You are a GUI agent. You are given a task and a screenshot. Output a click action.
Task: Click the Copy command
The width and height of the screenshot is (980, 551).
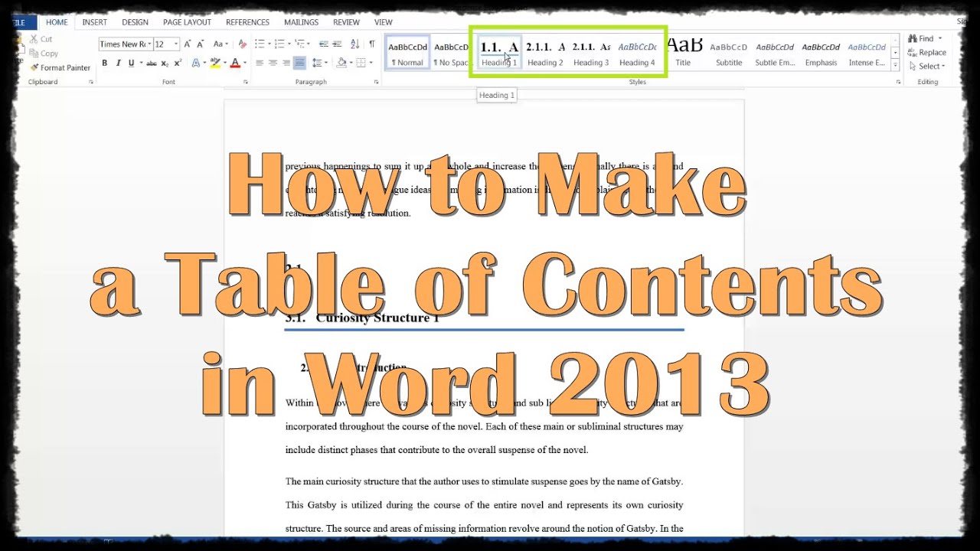coord(43,54)
